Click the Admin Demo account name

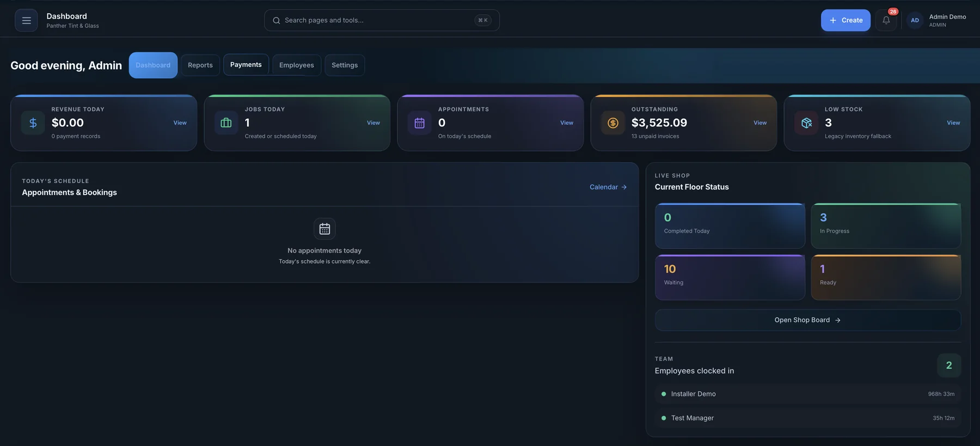(x=947, y=17)
